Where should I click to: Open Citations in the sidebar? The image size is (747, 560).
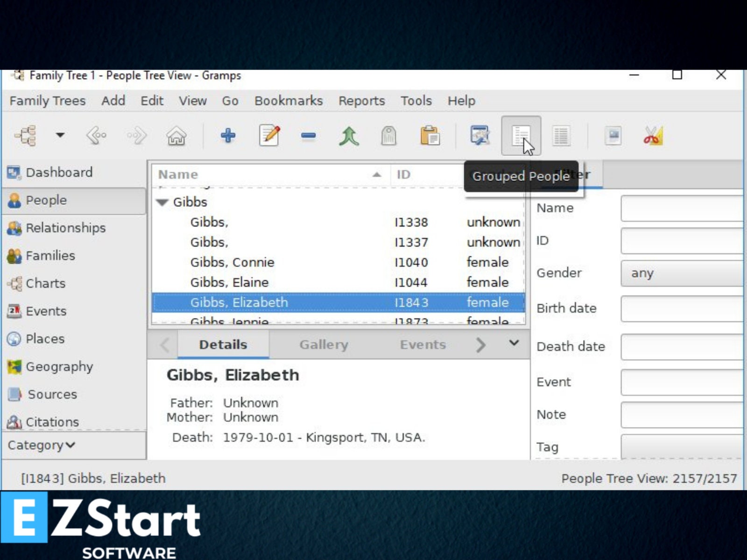74,422
